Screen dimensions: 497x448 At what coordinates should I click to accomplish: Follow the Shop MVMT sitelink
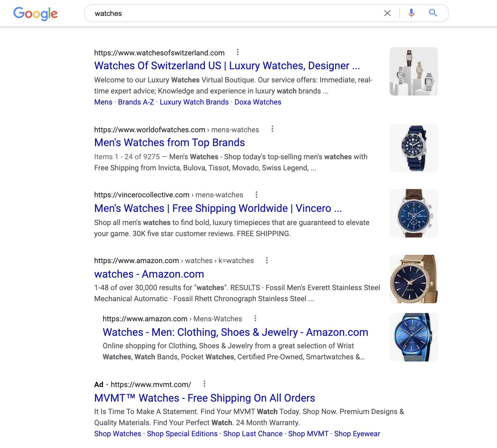[308, 434]
